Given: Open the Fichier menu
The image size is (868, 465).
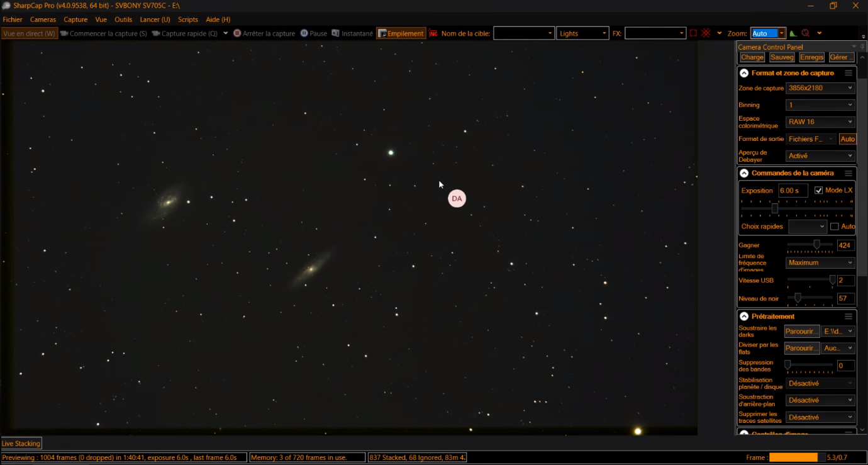Looking at the screenshot, I should (13, 20).
